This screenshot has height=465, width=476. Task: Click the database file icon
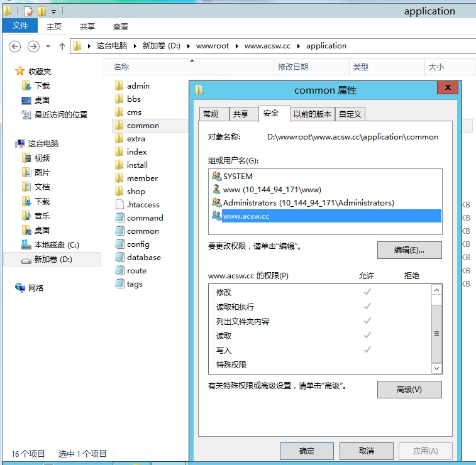click(x=119, y=257)
